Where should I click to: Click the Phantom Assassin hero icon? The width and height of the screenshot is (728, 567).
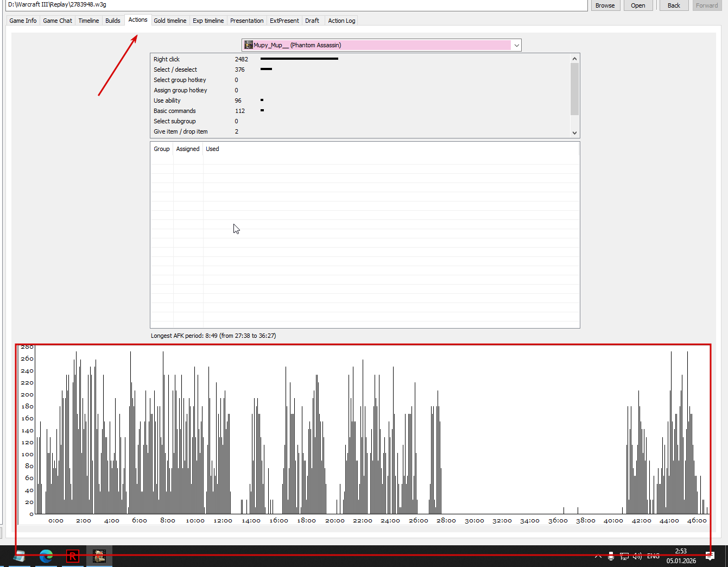click(249, 45)
